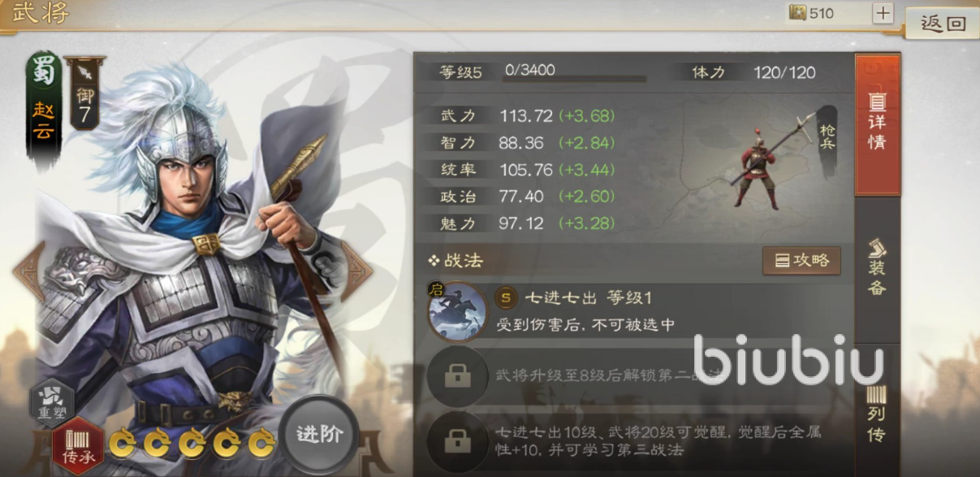The height and width of the screenshot is (477, 980).
Task: Click the locked second skill slot
Action: [x=457, y=376]
